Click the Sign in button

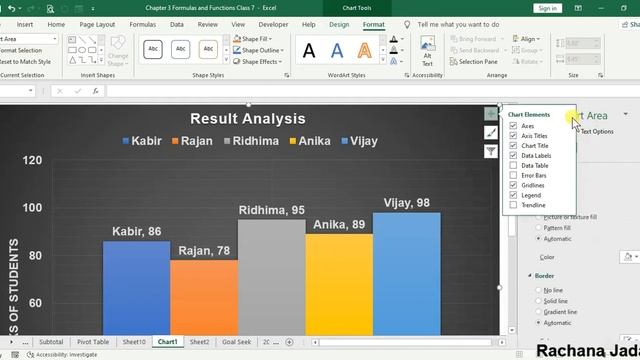click(547, 8)
